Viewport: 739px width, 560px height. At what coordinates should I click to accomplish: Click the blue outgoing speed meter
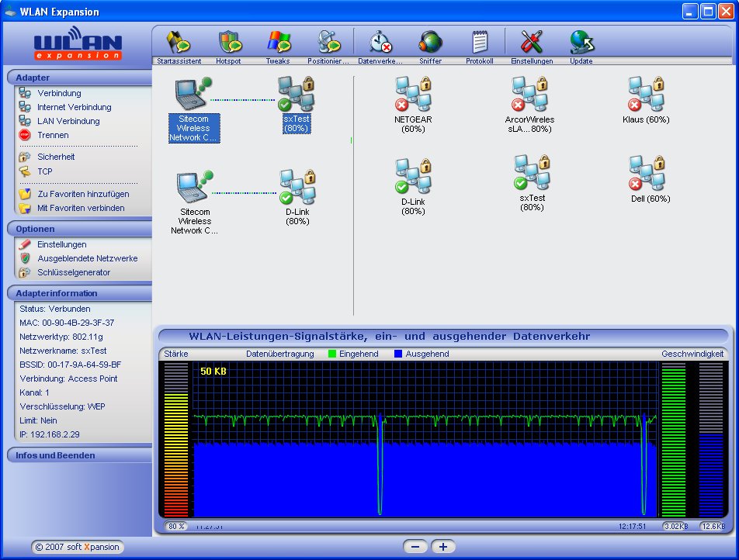[711, 440]
